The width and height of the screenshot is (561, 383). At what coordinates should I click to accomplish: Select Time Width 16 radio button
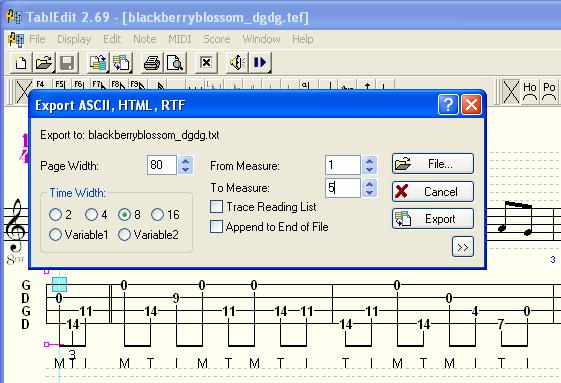point(157,214)
